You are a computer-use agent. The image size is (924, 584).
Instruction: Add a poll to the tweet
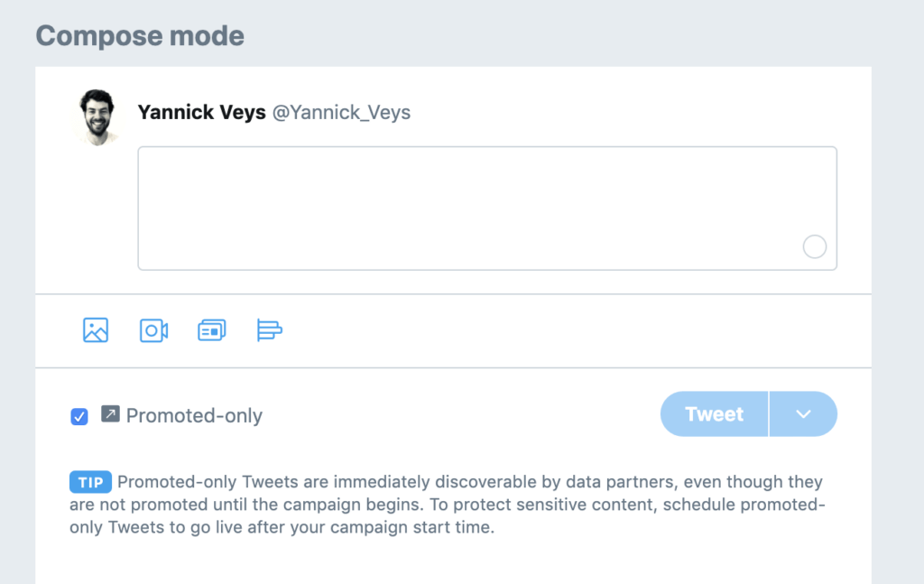click(270, 330)
